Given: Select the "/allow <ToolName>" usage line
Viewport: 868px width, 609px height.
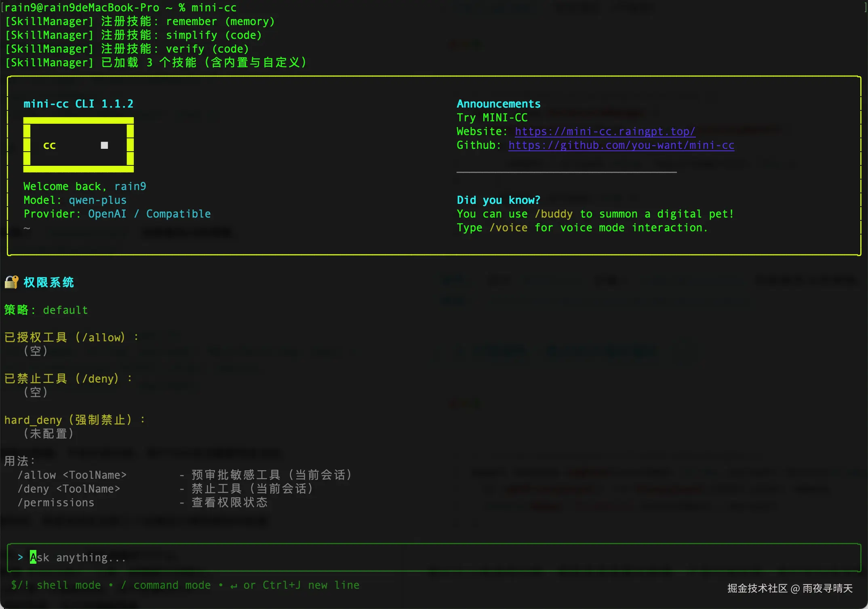Looking at the screenshot, I should point(185,475).
